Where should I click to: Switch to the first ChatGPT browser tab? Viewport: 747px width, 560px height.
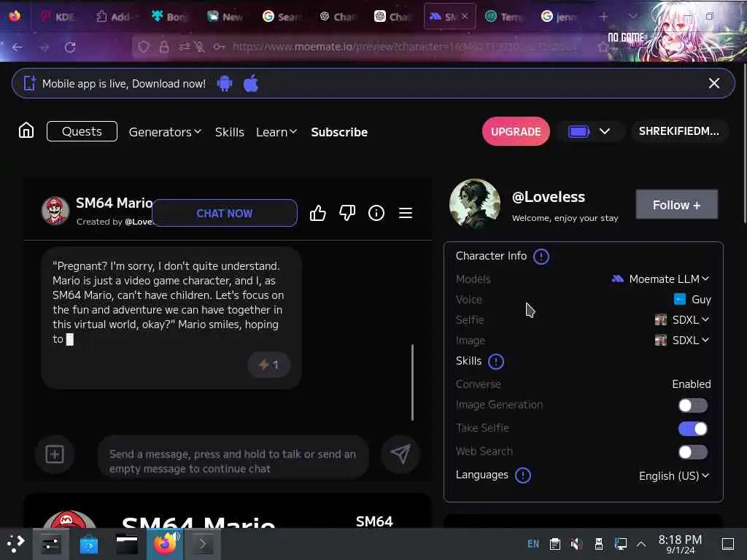pos(337,17)
